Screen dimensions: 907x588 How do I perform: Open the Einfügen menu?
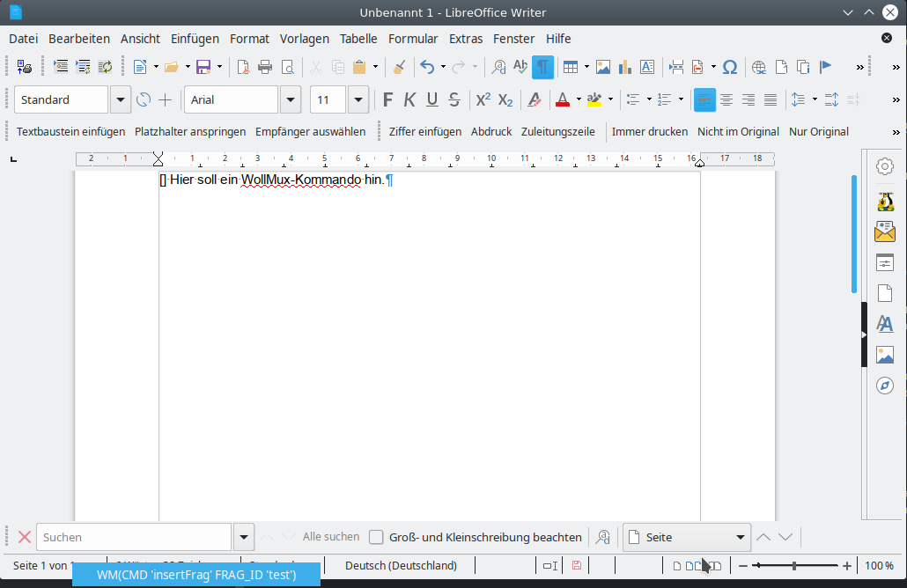coord(195,39)
